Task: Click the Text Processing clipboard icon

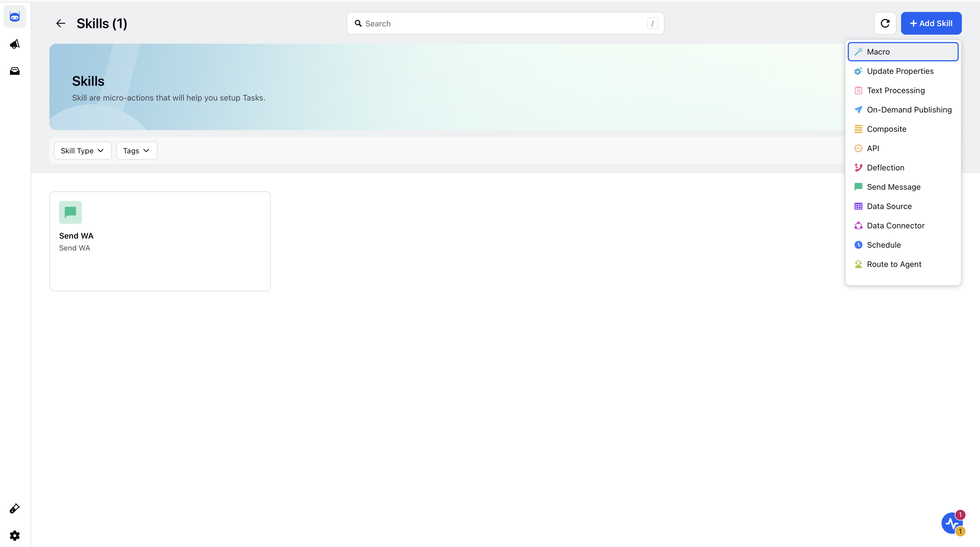Action: pos(858,91)
